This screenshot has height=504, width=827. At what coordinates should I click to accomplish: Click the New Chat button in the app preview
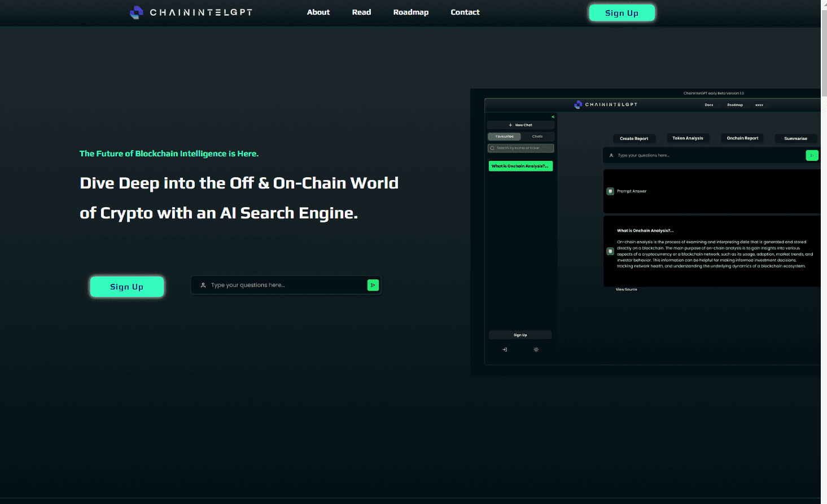[x=520, y=125]
